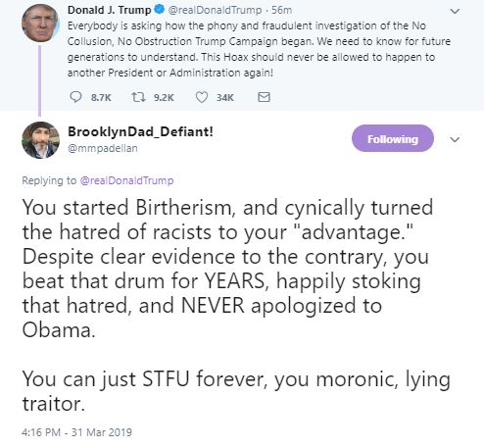The width and height of the screenshot is (484, 448).
Task: Click the 34K likes count
Action: tap(225, 97)
